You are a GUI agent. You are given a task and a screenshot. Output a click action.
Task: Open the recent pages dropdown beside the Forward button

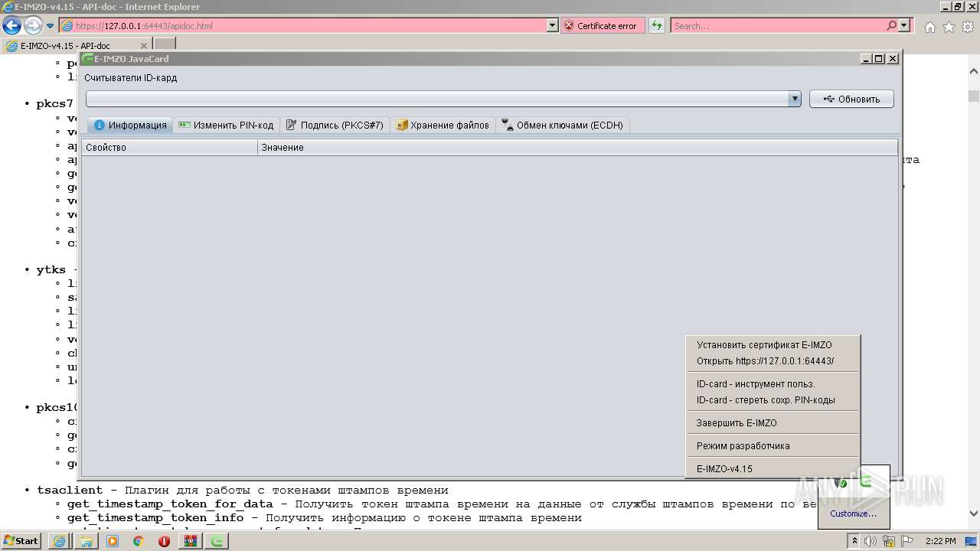(51, 26)
